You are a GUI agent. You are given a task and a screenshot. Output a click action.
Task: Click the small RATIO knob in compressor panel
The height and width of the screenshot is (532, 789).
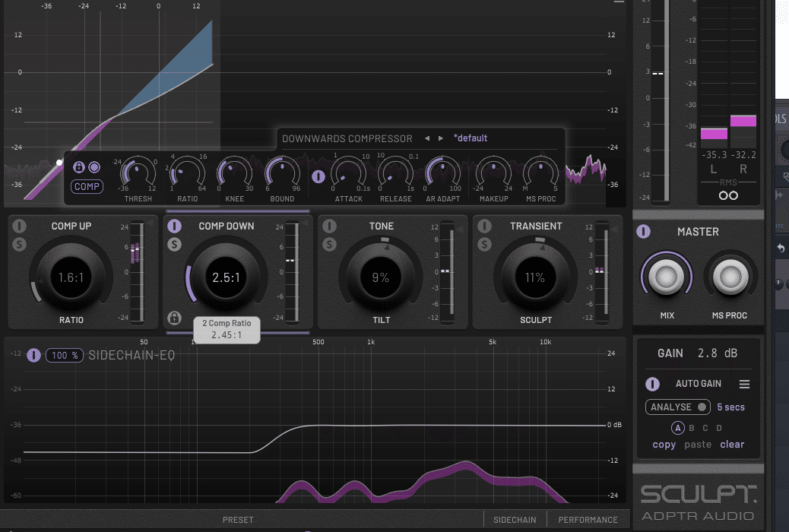187,173
